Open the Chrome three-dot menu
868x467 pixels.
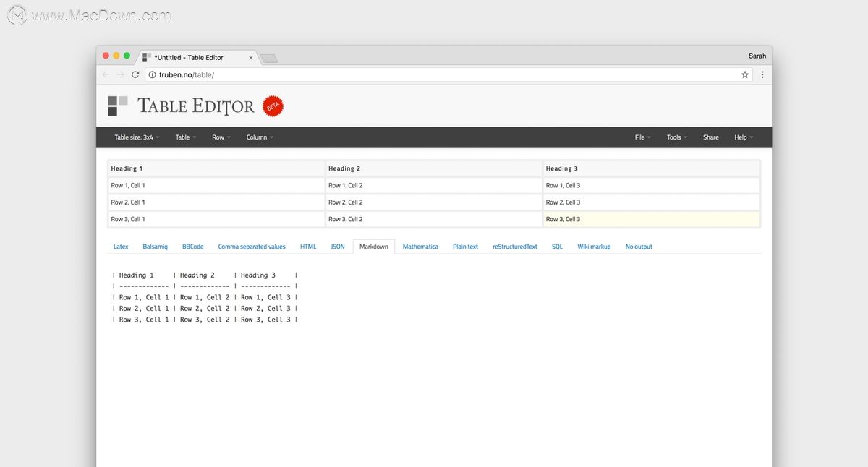(762, 74)
